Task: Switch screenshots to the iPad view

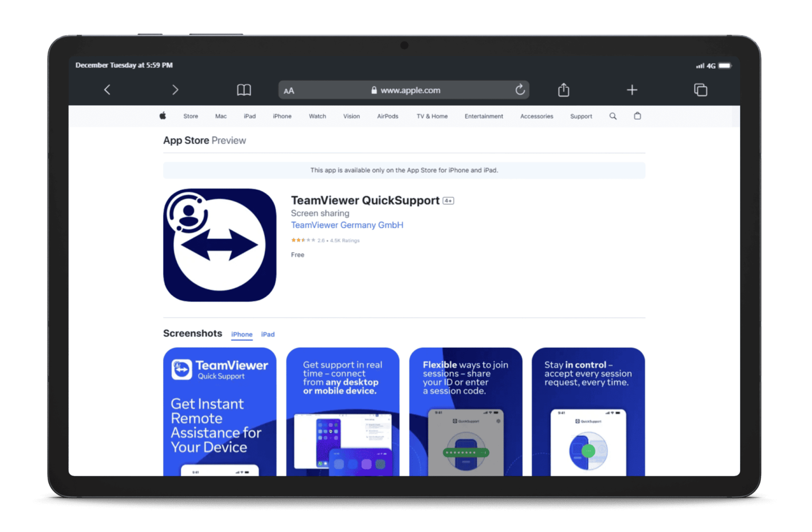Action: (x=267, y=334)
